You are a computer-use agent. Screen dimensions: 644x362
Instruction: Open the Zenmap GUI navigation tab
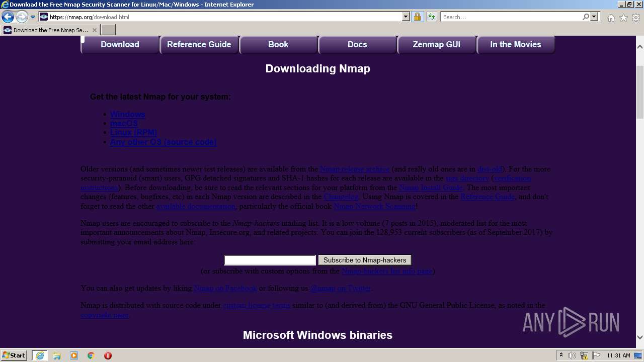coord(437,45)
